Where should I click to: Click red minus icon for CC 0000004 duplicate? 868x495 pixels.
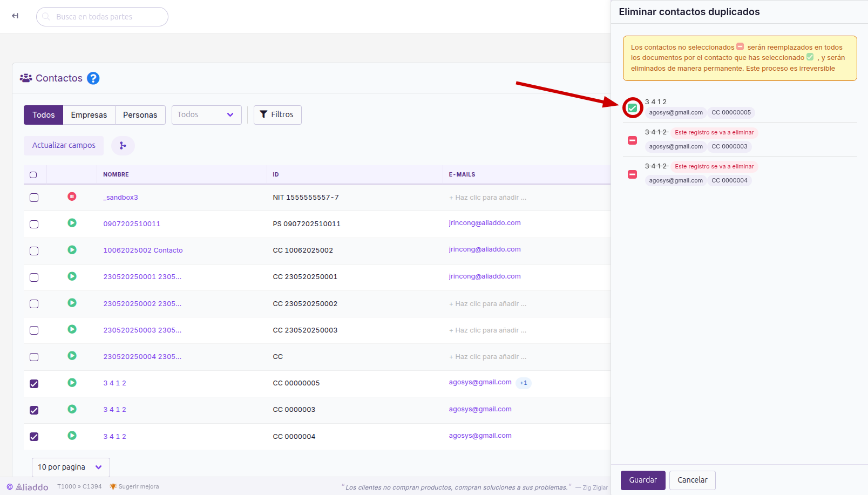[x=633, y=174]
